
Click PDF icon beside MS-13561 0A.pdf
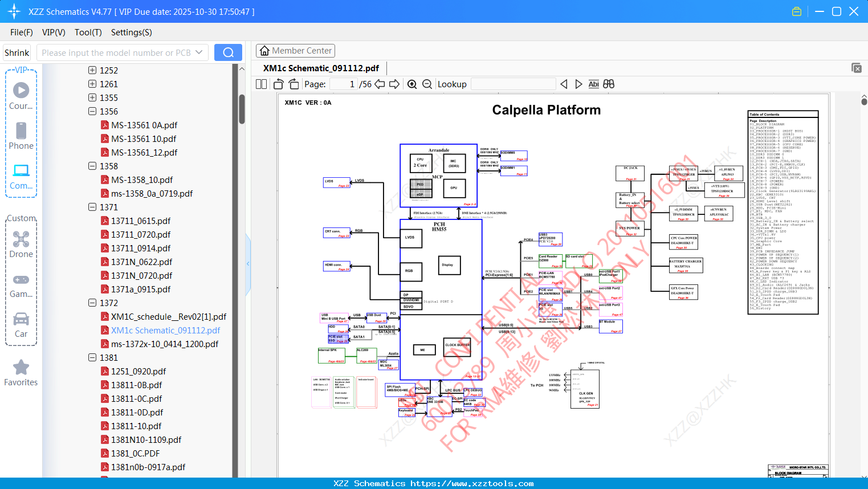(x=105, y=125)
